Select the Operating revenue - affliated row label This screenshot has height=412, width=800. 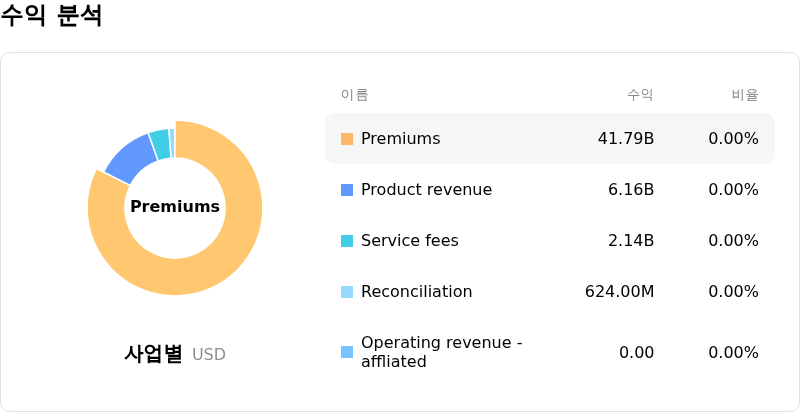coord(441,352)
